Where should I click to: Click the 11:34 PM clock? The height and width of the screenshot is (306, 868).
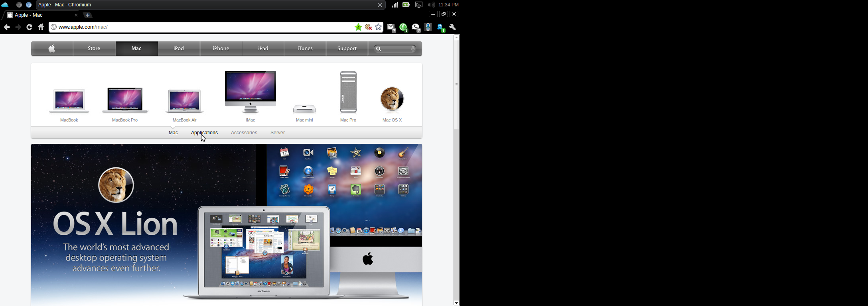449,5
